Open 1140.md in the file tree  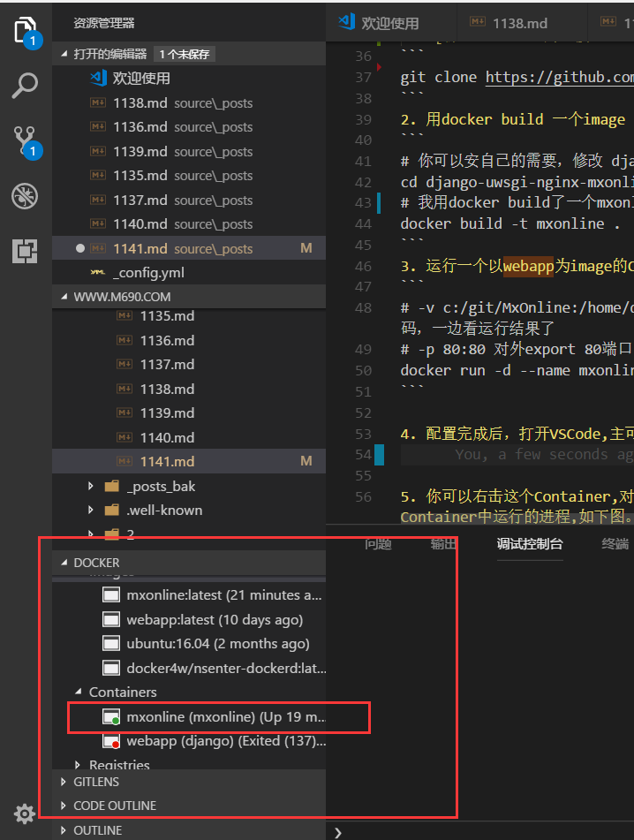pyautogui.click(x=189, y=437)
